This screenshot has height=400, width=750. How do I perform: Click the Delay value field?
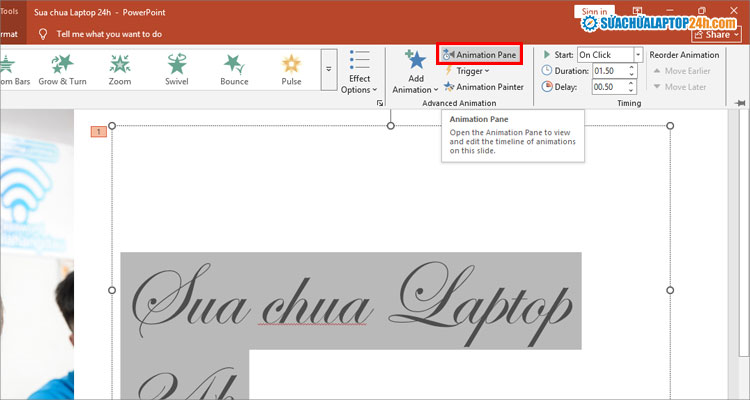[601, 87]
